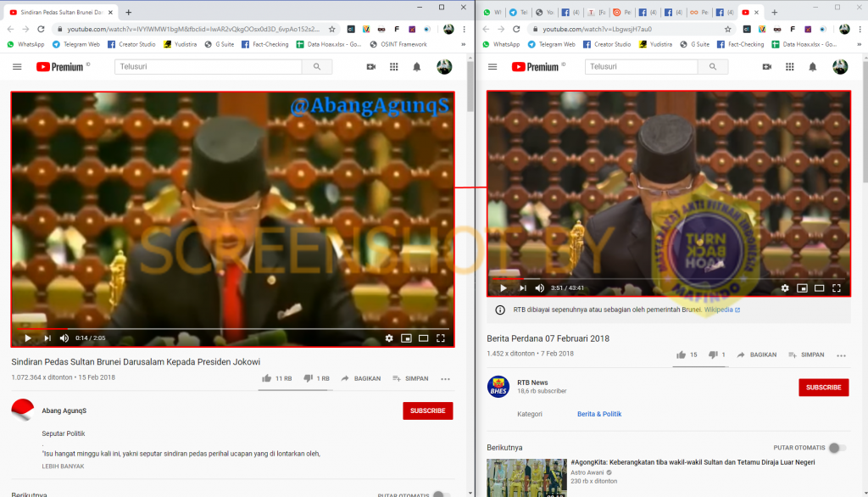Open OSINT Framework bookmark in left window
The width and height of the screenshot is (868, 497).
tap(398, 44)
